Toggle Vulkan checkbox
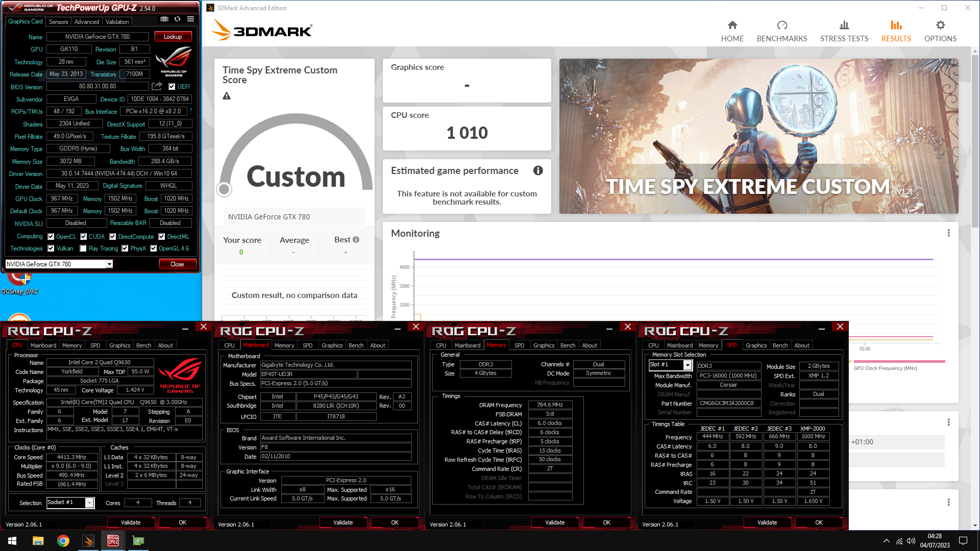 click(x=51, y=248)
